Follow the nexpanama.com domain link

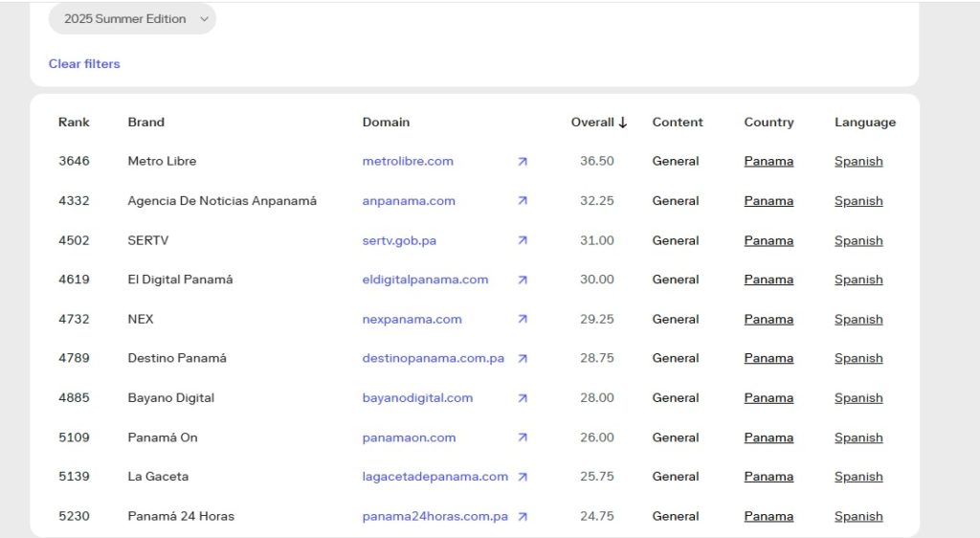pos(412,320)
